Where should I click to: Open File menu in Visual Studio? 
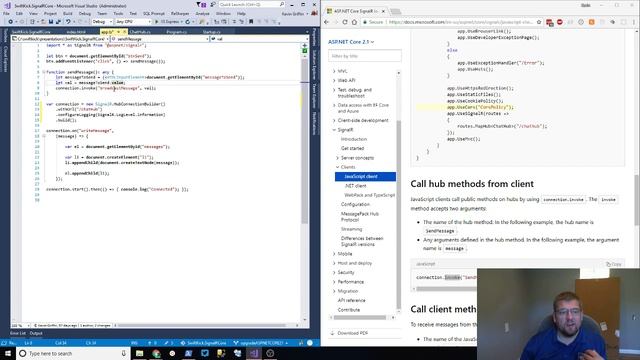(x=7, y=13)
